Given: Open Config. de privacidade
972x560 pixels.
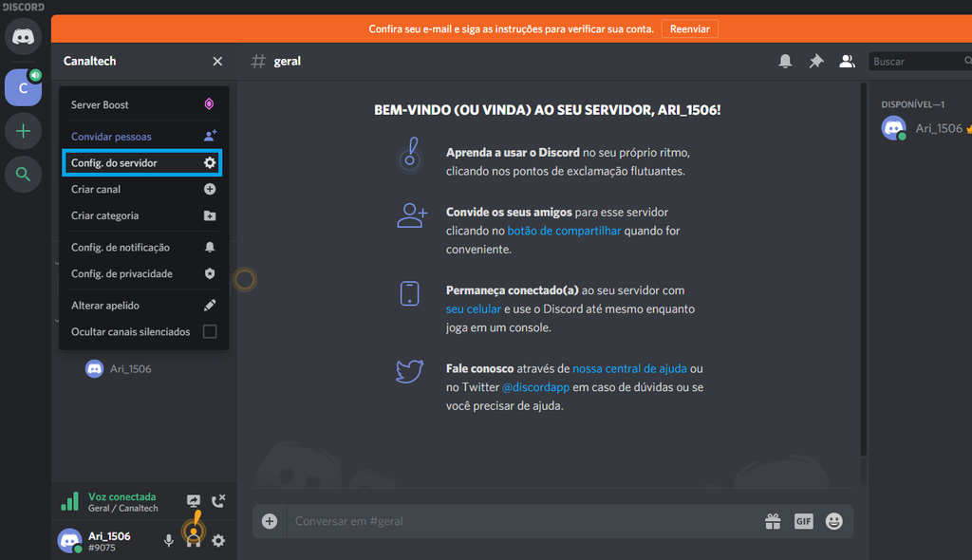Looking at the screenshot, I should pyautogui.click(x=143, y=273).
